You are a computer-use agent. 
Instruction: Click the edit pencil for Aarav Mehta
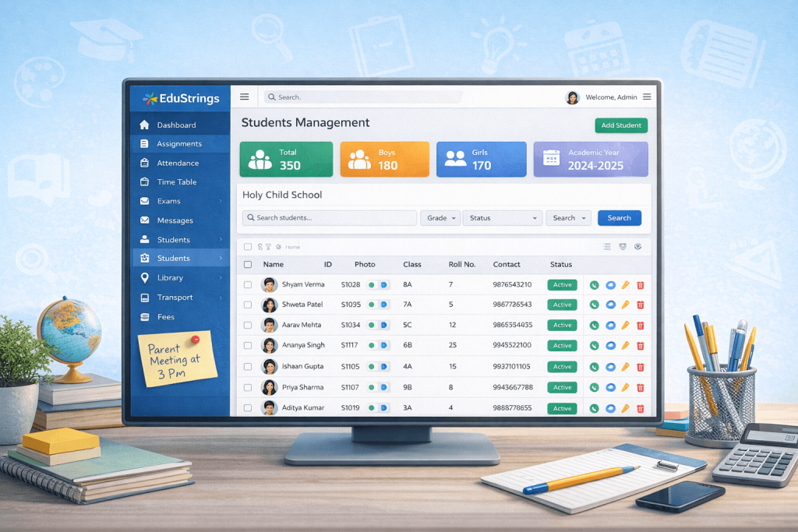[x=625, y=326]
